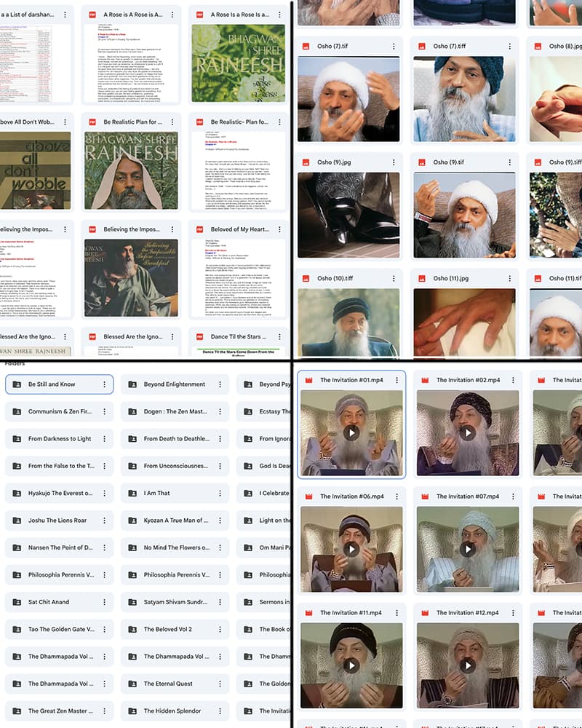Open More actions for A Rose is A Rose is A...

pyautogui.click(x=172, y=15)
